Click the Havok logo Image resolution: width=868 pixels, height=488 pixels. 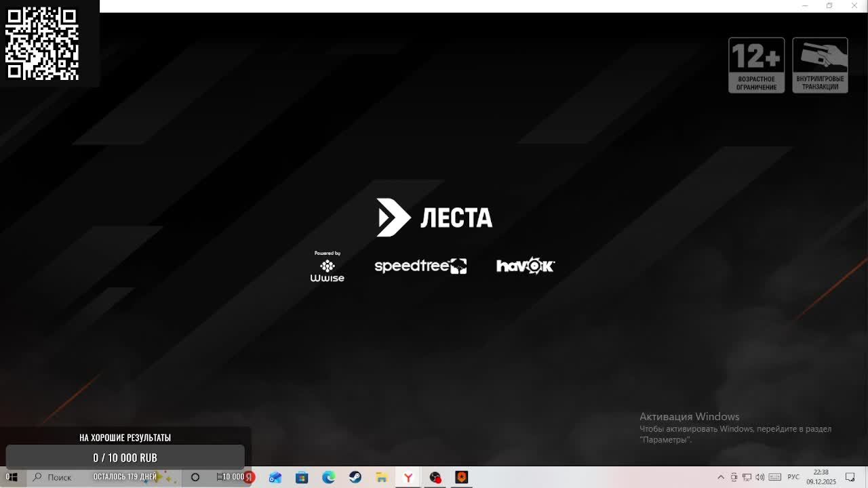point(526,266)
